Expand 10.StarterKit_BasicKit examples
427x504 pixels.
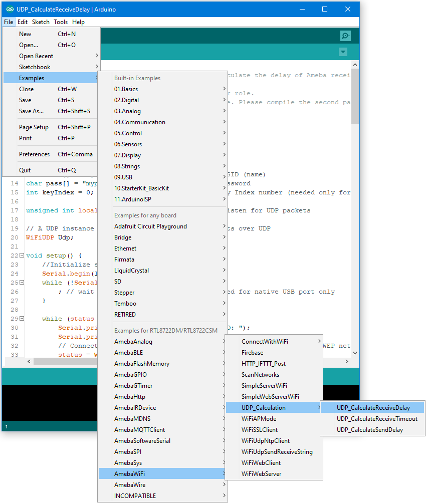163,188
